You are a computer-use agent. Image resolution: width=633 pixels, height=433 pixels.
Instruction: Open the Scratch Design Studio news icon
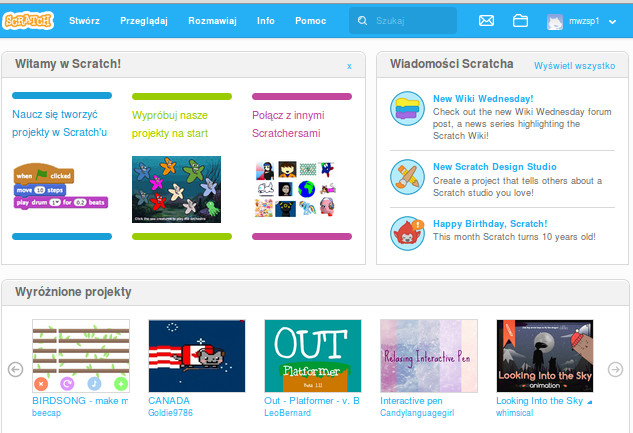click(x=407, y=177)
